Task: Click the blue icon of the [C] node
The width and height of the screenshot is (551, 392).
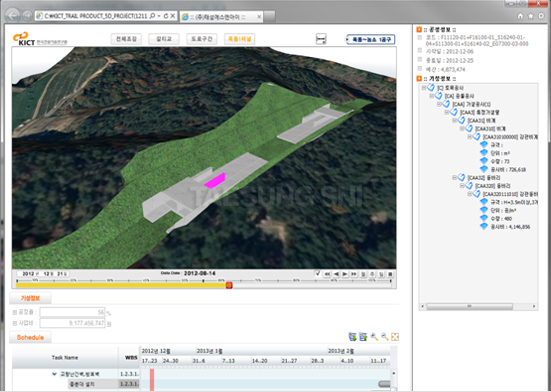Action: tap(431, 87)
